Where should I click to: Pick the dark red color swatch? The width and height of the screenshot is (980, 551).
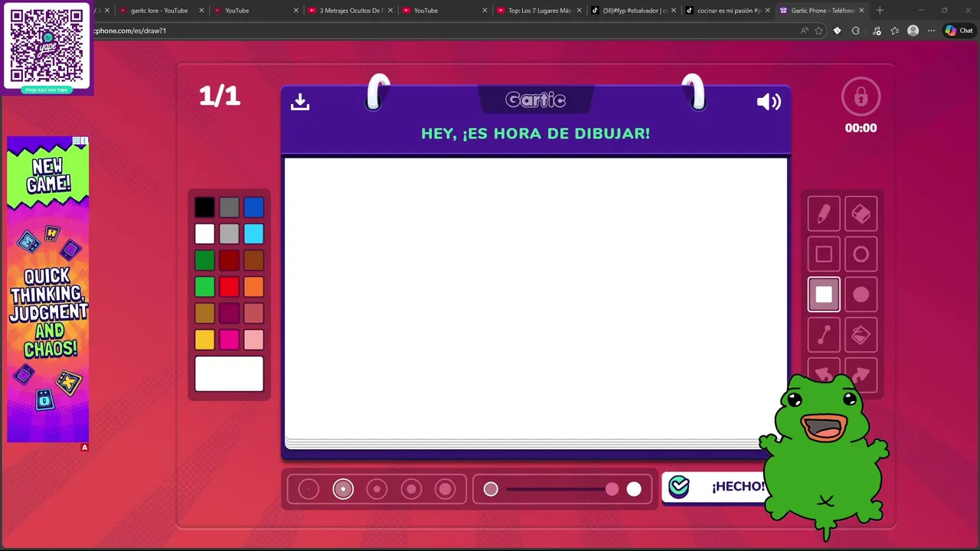pos(229,260)
